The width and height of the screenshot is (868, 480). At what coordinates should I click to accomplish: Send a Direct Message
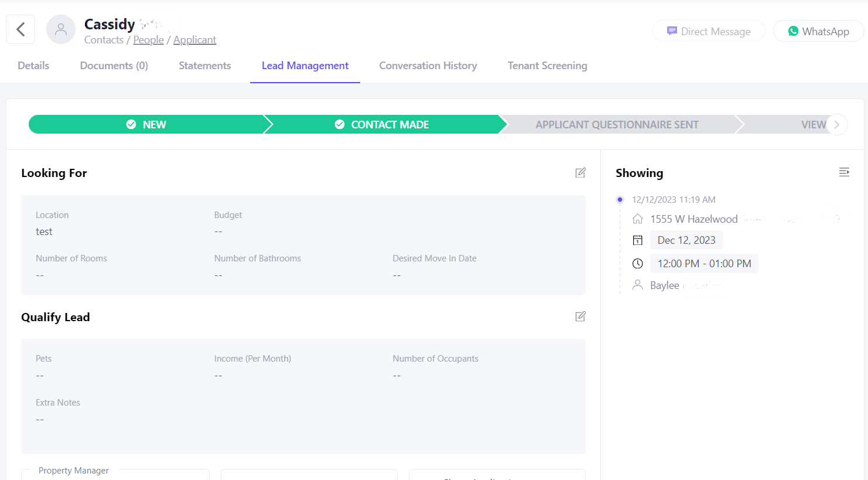click(709, 31)
